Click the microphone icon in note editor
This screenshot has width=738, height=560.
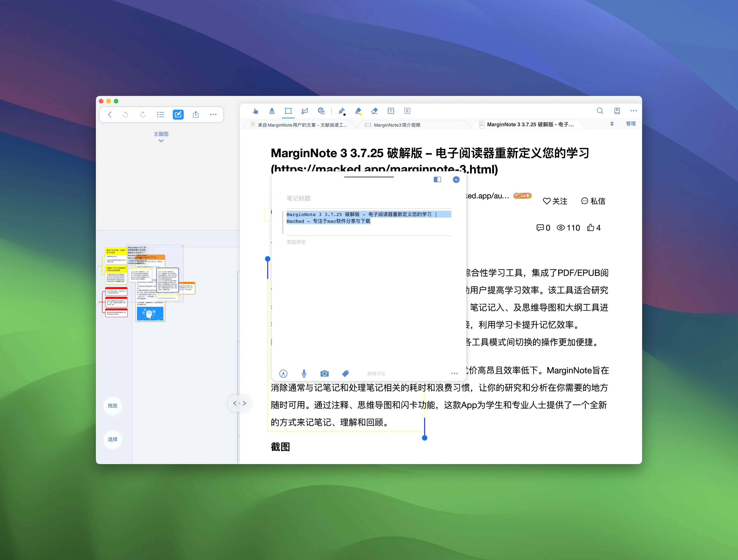pos(304,374)
